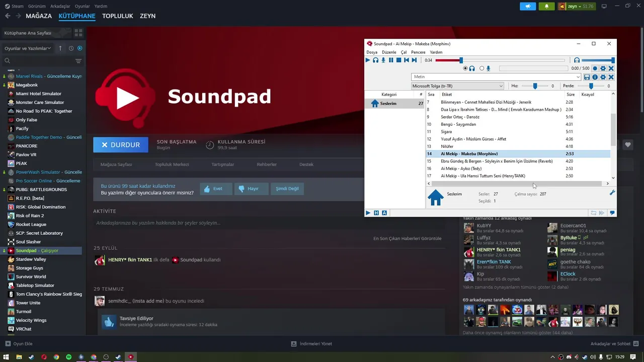The width and height of the screenshot is (644, 362).
Task: Click sort ascending arrow in Steam library
Action: (x=60, y=48)
